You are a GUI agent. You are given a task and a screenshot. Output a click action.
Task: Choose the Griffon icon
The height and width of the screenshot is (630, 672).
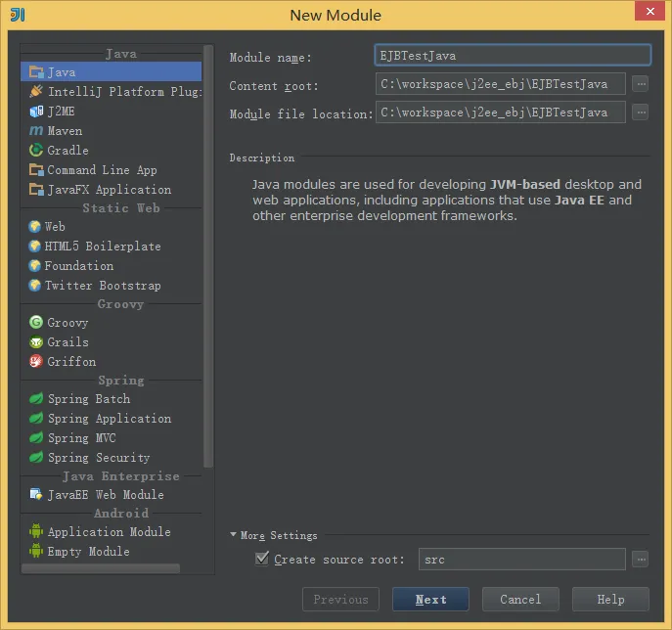[36, 361]
